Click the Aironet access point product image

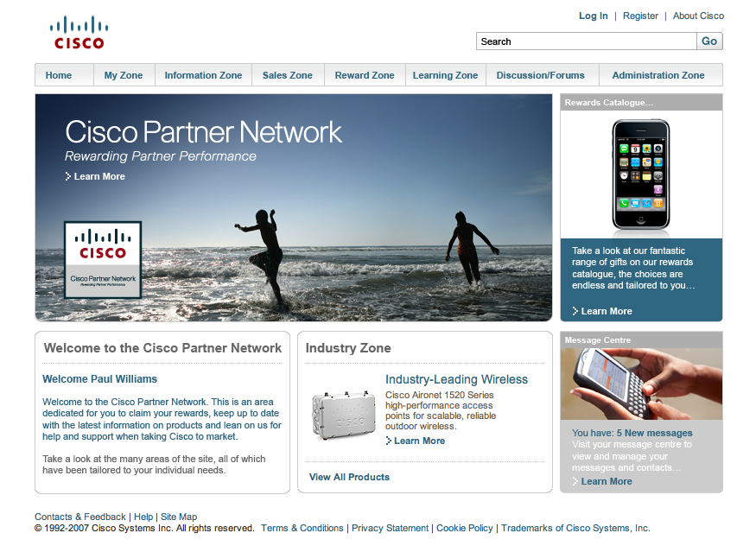(x=343, y=416)
